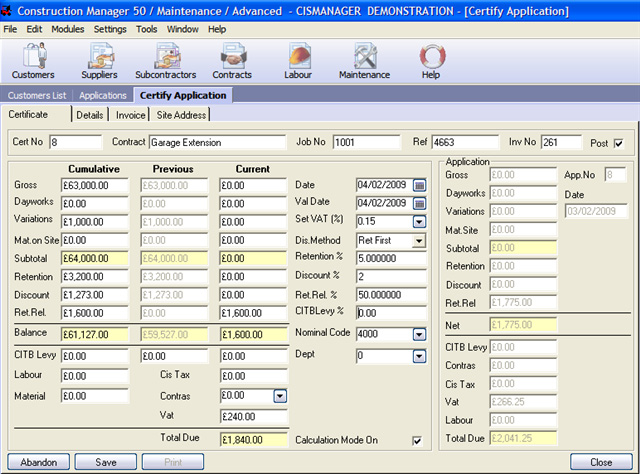Click the Retention % field

(x=391, y=258)
